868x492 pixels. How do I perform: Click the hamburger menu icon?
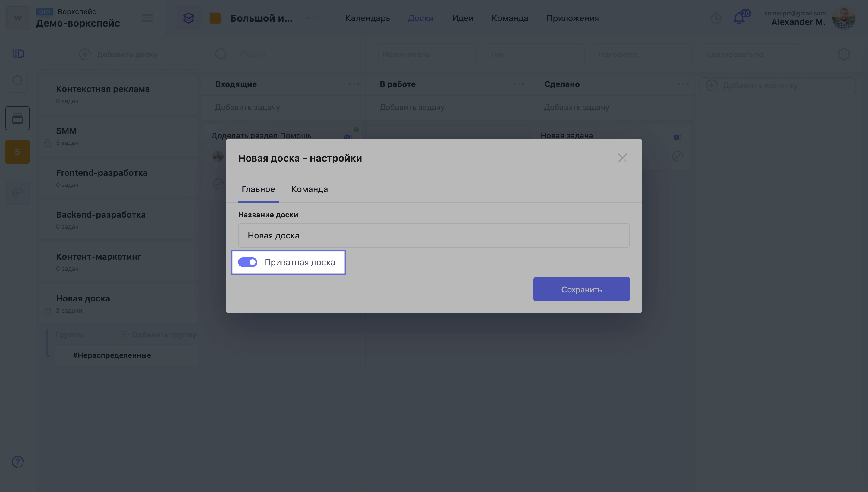pos(147,18)
